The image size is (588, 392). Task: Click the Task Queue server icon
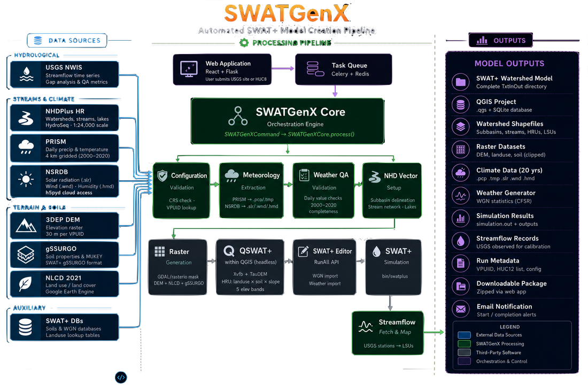[x=315, y=69]
